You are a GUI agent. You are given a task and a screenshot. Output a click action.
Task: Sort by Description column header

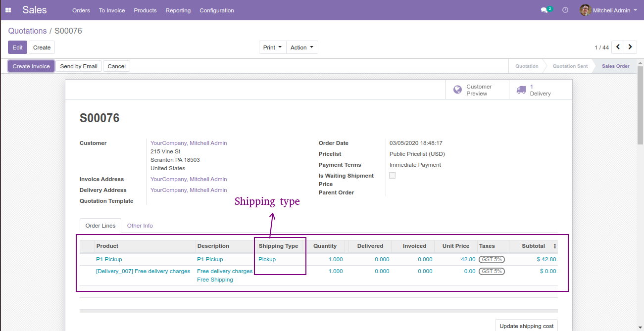point(226,246)
